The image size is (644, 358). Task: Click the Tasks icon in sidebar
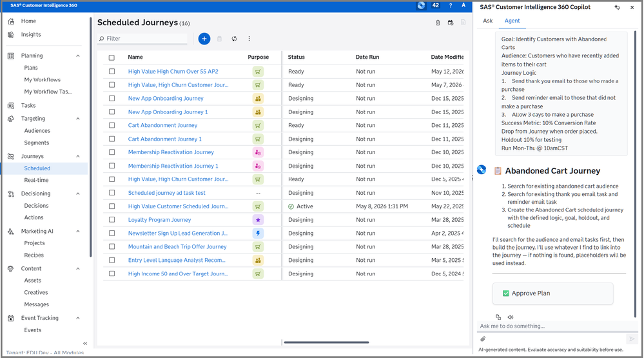coord(11,106)
